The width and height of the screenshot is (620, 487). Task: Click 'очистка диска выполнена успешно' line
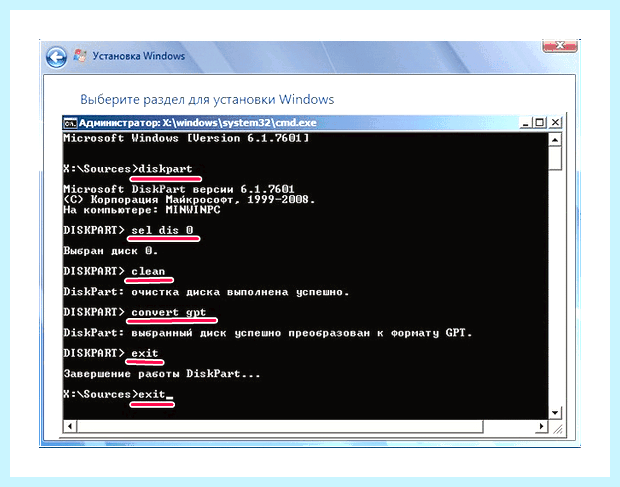(x=206, y=292)
